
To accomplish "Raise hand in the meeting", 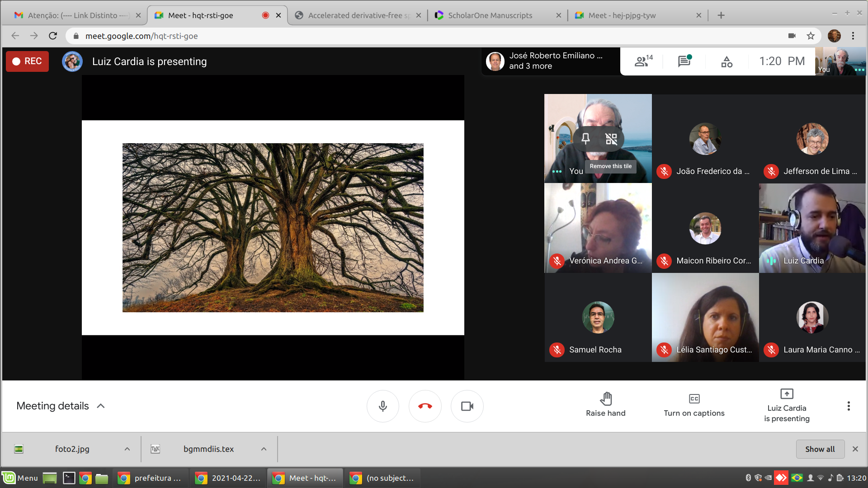I will coord(605,404).
